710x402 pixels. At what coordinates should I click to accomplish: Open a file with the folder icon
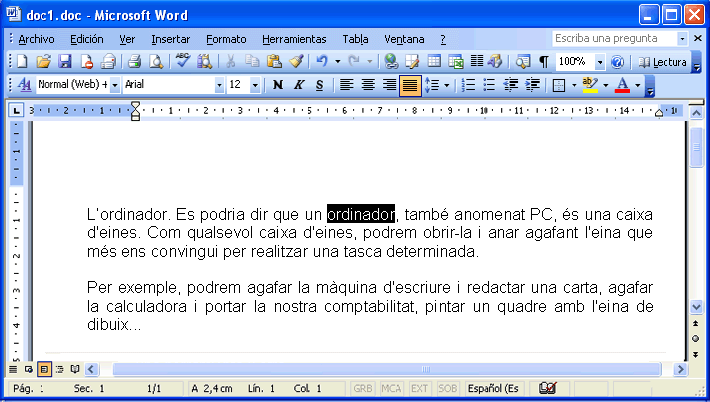point(43,62)
